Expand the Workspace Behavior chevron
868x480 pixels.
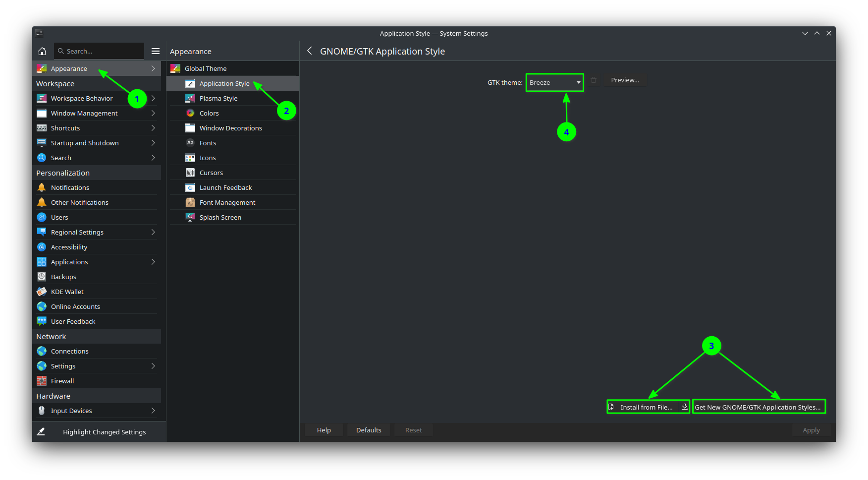153,98
